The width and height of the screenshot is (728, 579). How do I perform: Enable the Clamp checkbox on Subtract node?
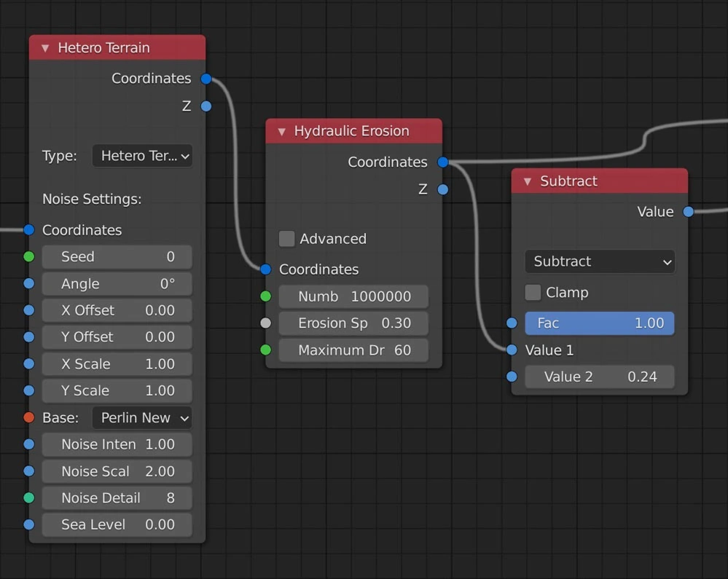533,292
